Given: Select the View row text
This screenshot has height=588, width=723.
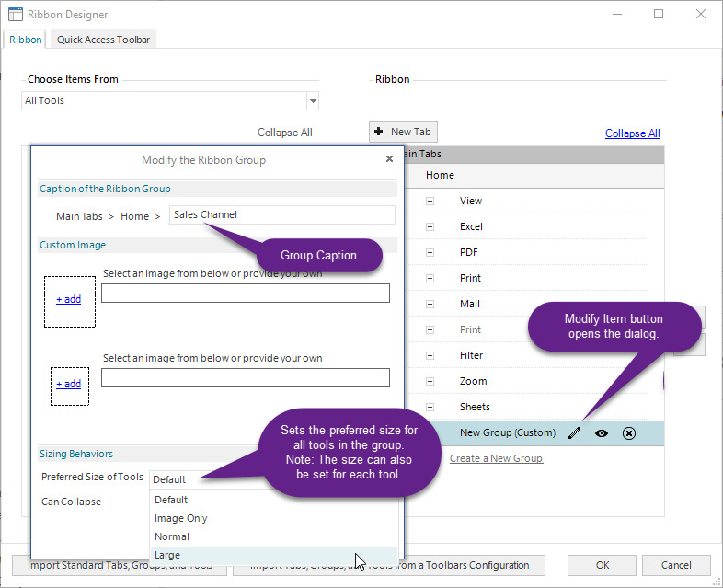Looking at the screenshot, I should point(471,202).
